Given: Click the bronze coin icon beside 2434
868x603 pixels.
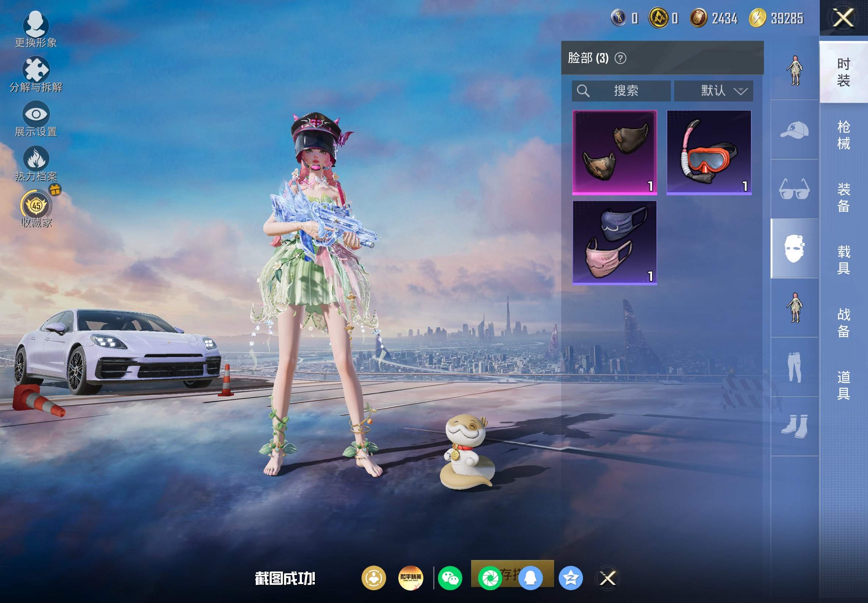Looking at the screenshot, I should (698, 18).
